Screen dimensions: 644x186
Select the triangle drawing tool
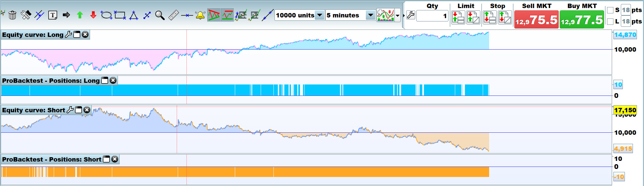pyautogui.click(x=134, y=15)
